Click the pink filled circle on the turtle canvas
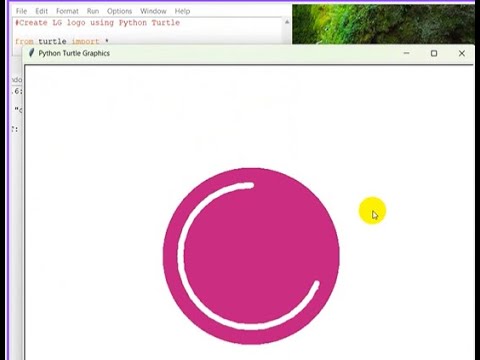The width and height of the screenshot is (480, 360). pos(251,256)
